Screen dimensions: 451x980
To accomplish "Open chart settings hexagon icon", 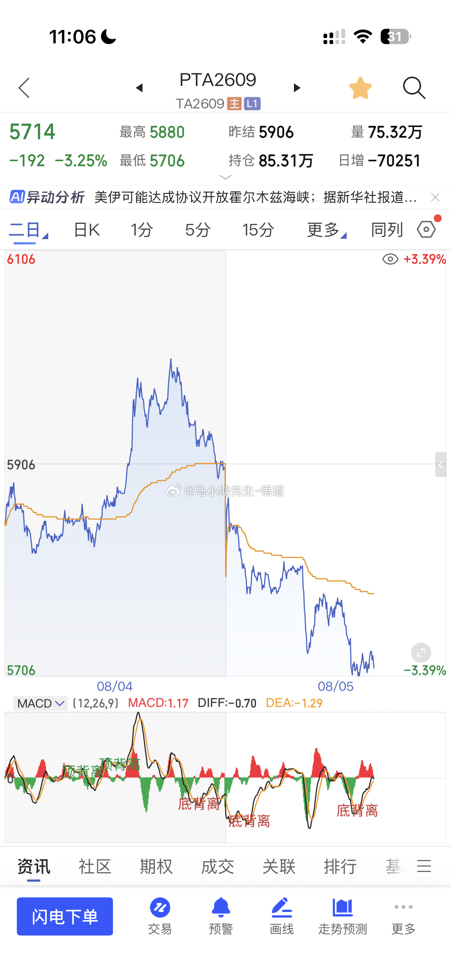I will (x=427, y=229).
